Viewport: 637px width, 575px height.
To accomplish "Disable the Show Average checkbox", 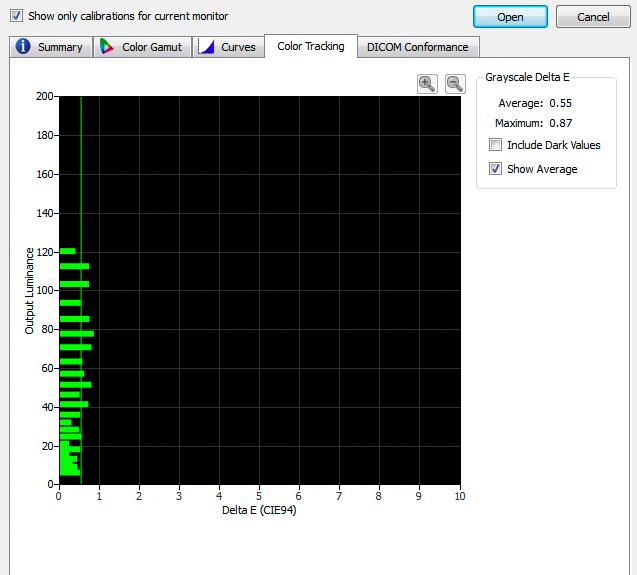I will tap(495, 169).
